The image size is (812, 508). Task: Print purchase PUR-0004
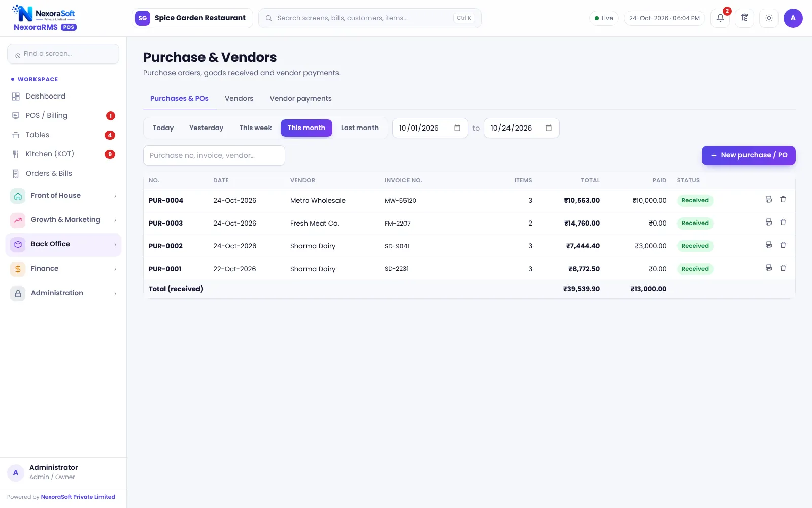[769, 200]
